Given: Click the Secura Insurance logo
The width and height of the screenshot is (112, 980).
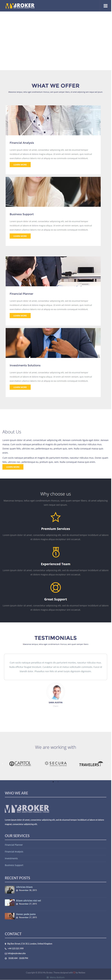Looking at the screenshot, I should tap(56, 764).
